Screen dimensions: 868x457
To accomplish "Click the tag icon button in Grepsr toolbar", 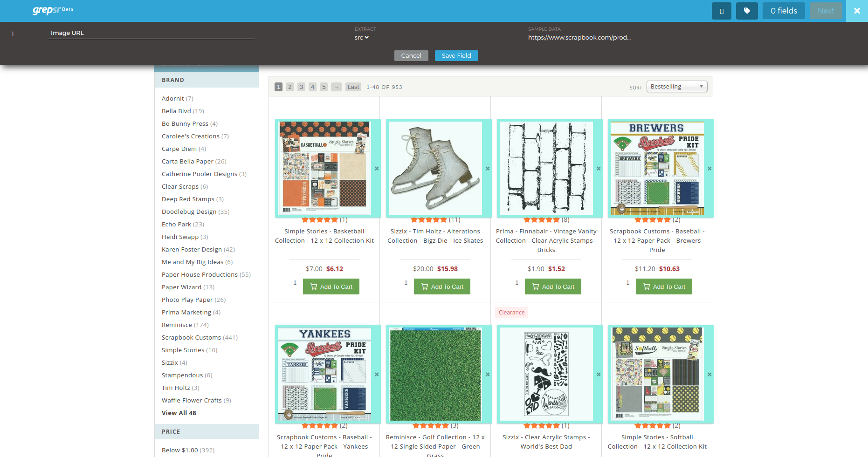I will pos(747,11).
